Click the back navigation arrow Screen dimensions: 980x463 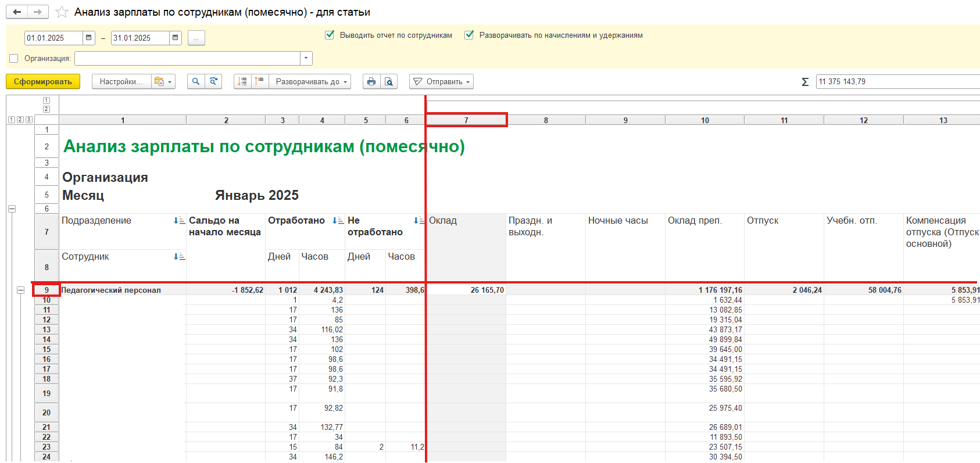(17, 12)
